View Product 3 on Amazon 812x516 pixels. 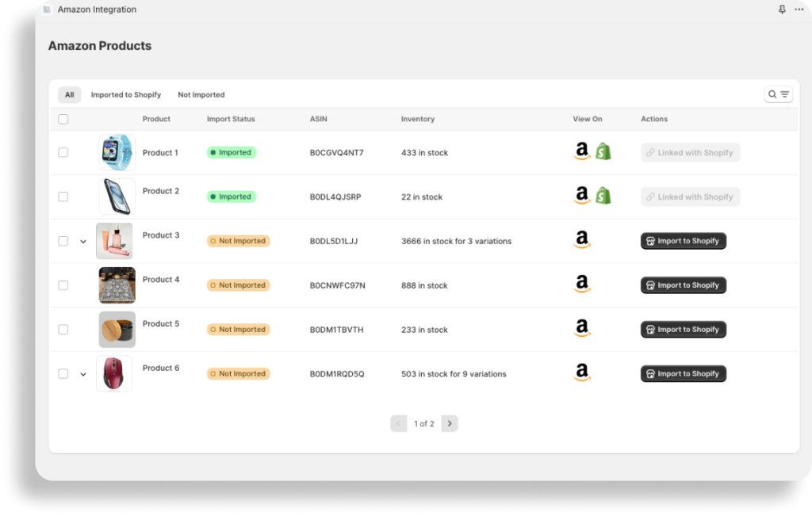click(x=582, y=239)
